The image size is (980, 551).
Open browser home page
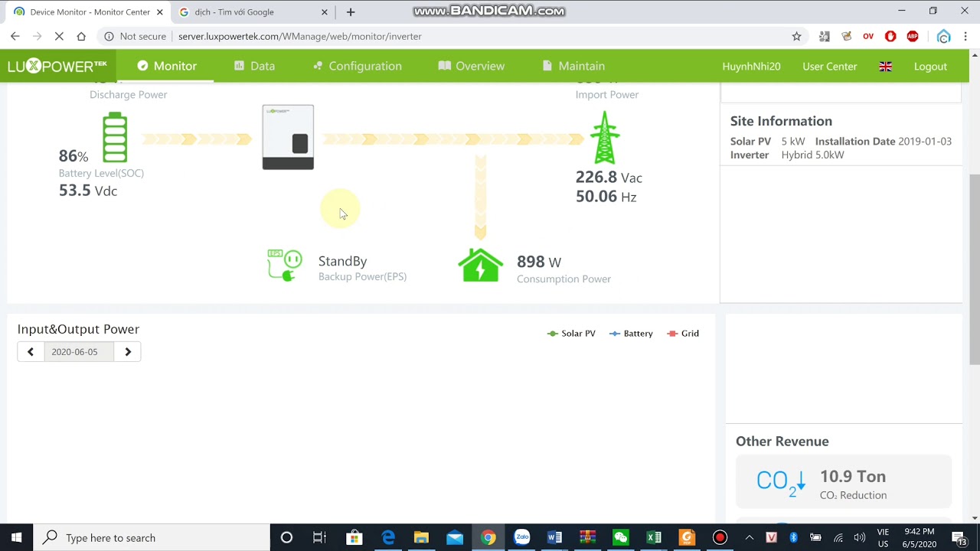pos(81,36)
